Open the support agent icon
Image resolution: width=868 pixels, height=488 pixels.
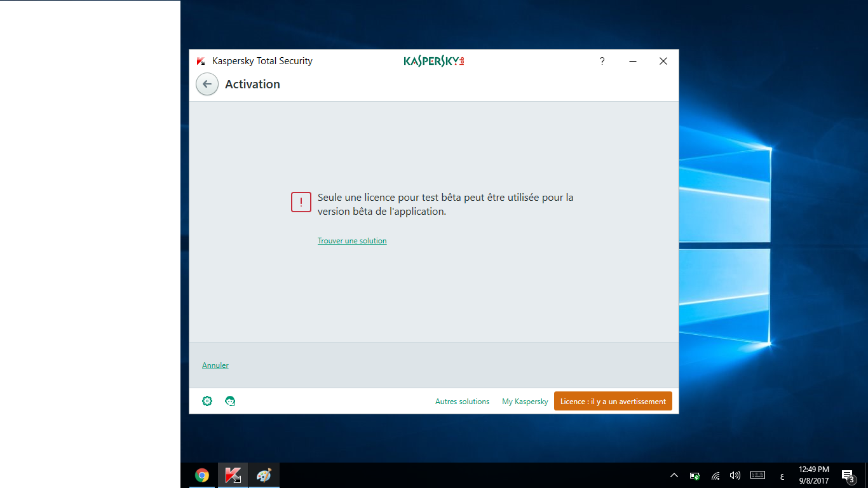(230, 401)
